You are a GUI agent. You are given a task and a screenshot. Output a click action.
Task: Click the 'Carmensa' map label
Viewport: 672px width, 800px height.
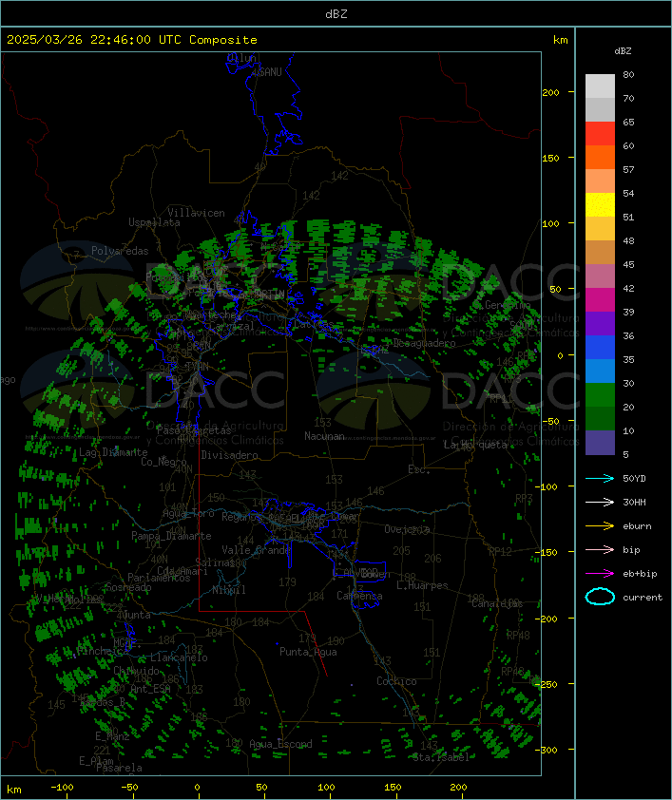click(359, 596)
